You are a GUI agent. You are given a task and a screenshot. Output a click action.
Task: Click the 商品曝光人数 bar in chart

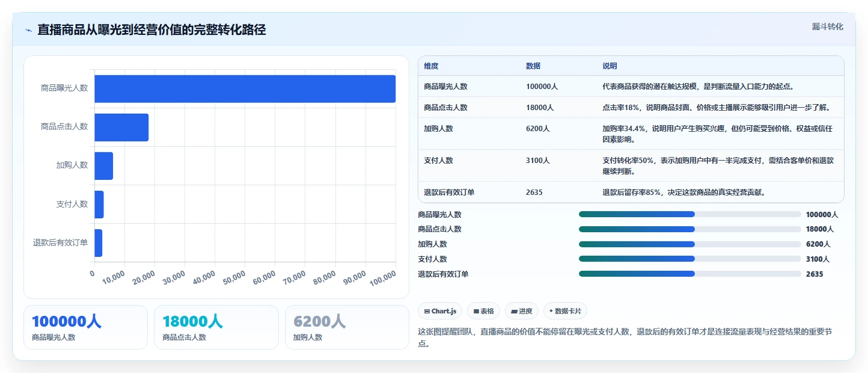click(245, 88)
